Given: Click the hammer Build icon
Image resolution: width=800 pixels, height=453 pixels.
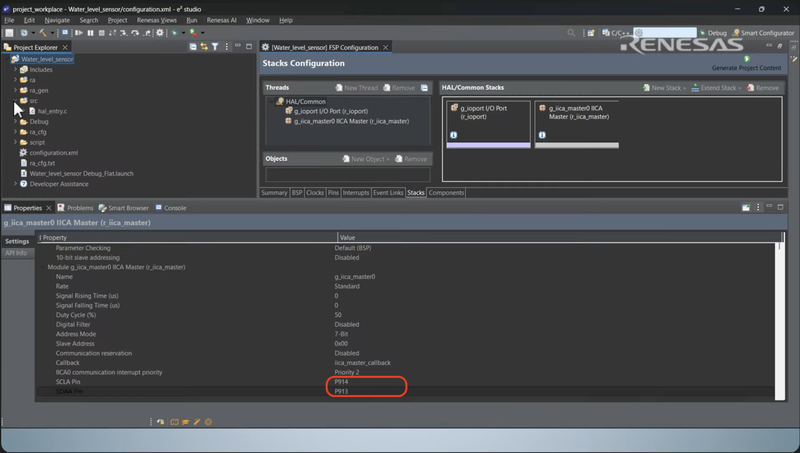Looking at the screenshot, I should pyautogui.click(x=43, y=33).
